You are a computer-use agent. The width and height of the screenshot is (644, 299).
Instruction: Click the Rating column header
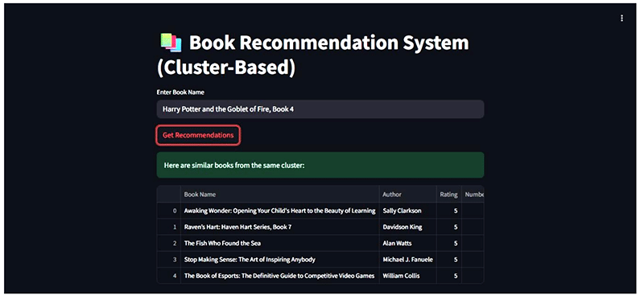point(449,195)
